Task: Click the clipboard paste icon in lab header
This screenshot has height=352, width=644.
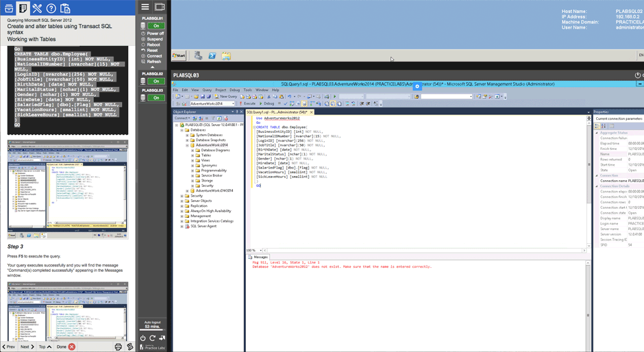Action: (65, 8)
